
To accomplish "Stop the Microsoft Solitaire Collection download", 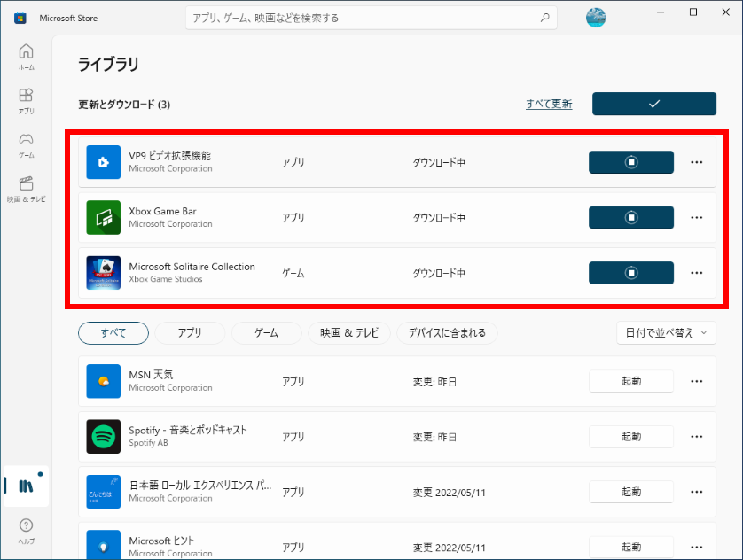I will (x=631, y=273).
